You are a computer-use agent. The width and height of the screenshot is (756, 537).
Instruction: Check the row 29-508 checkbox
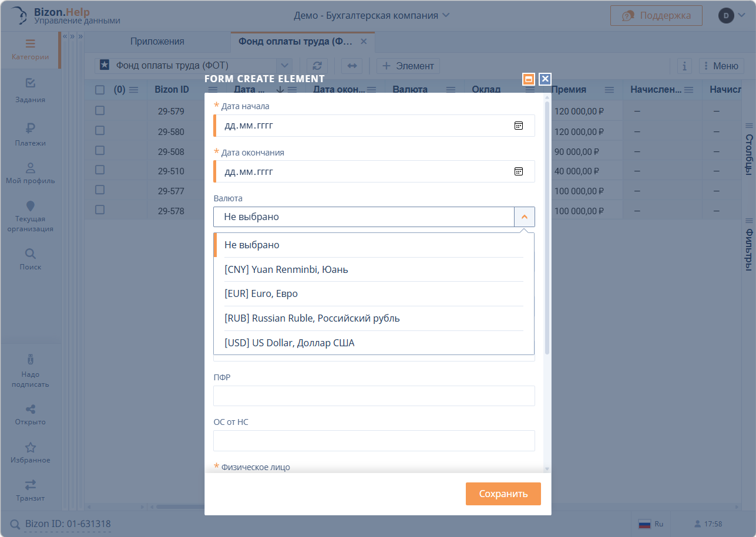[x=100, y=151]
